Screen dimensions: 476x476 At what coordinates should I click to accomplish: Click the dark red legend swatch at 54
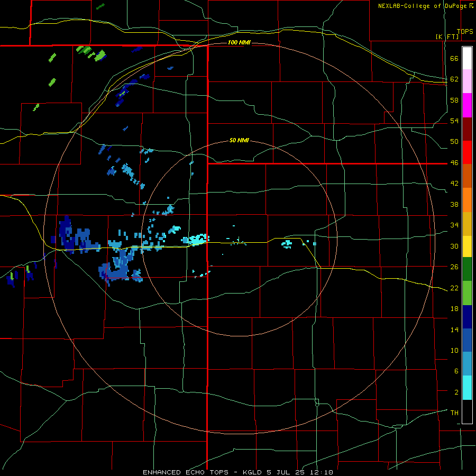[467, 129]
